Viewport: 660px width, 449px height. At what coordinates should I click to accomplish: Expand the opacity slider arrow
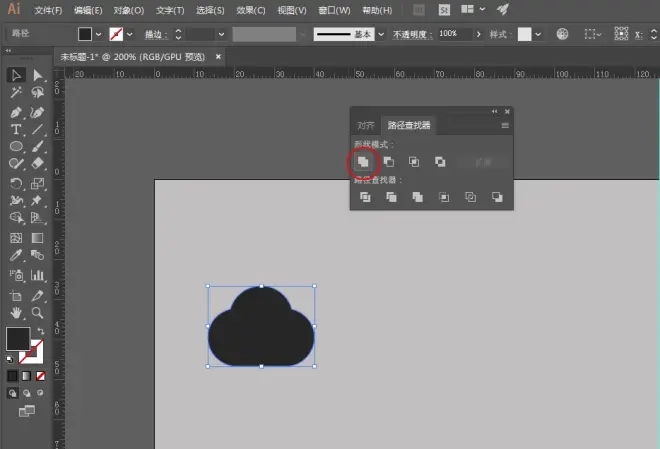point(479,34)
